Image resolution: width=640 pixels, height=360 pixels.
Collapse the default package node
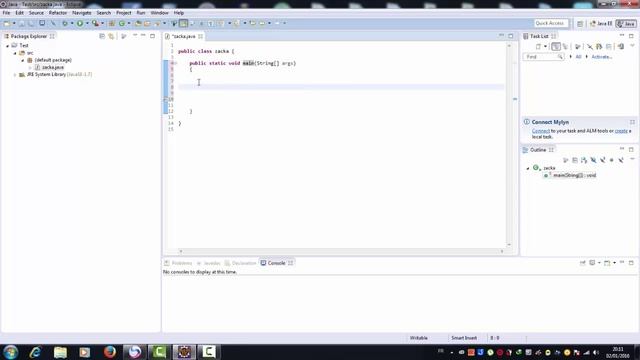23,60
